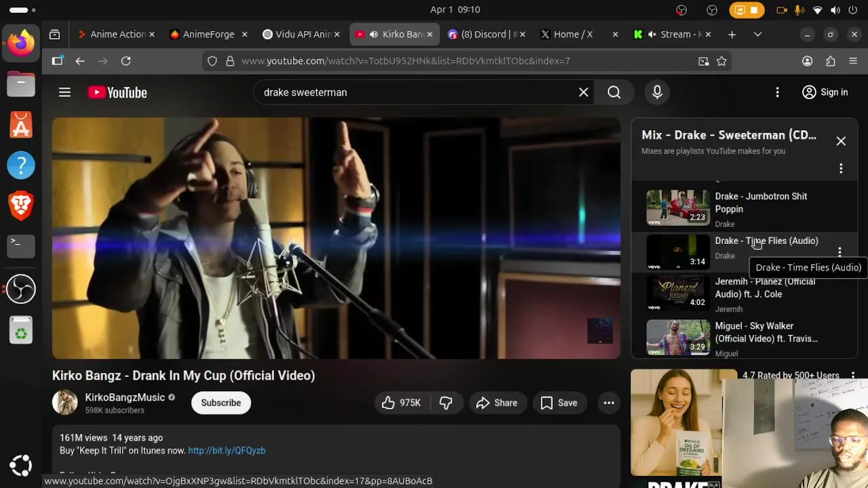The width and height of the screenshot is (868, 488).
Task: Open Terminal from the dock
Action: pyautogui.click(x=21, y=245)
